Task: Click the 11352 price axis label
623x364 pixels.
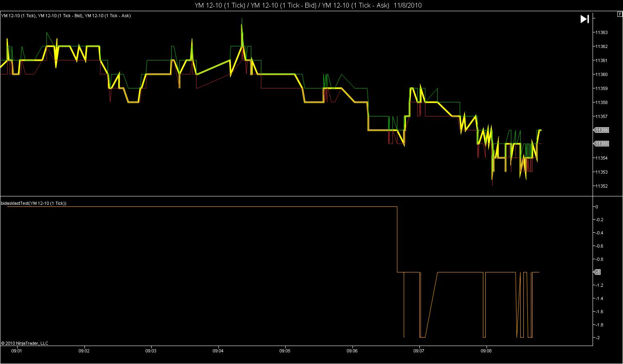Action: 602,186
